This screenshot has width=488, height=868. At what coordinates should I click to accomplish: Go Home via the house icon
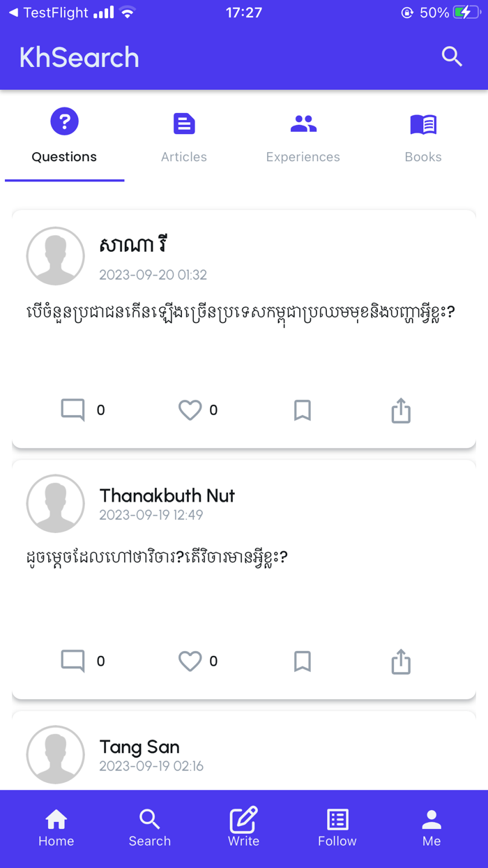56,821
